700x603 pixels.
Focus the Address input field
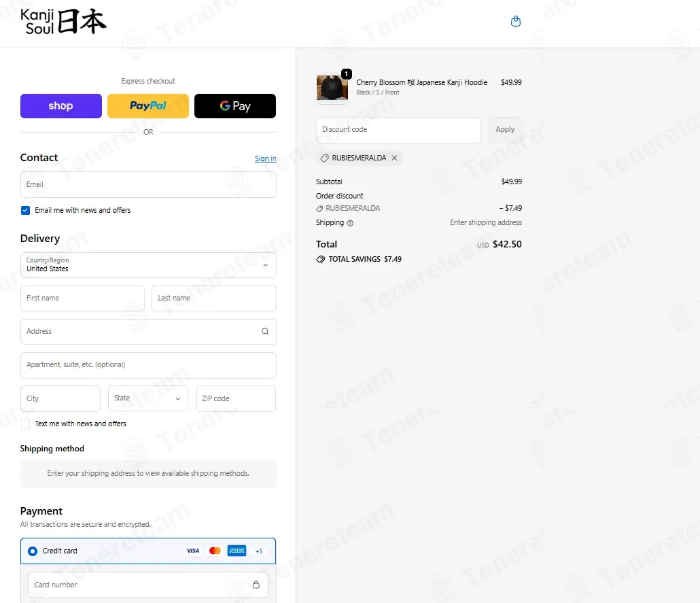pos(148,332)
